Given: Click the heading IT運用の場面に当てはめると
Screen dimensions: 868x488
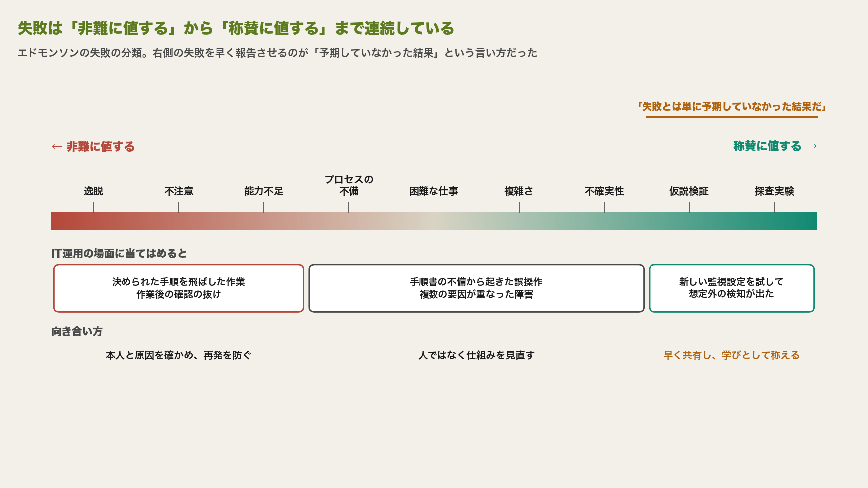Looking at the screenshot, I should point(119,253).
